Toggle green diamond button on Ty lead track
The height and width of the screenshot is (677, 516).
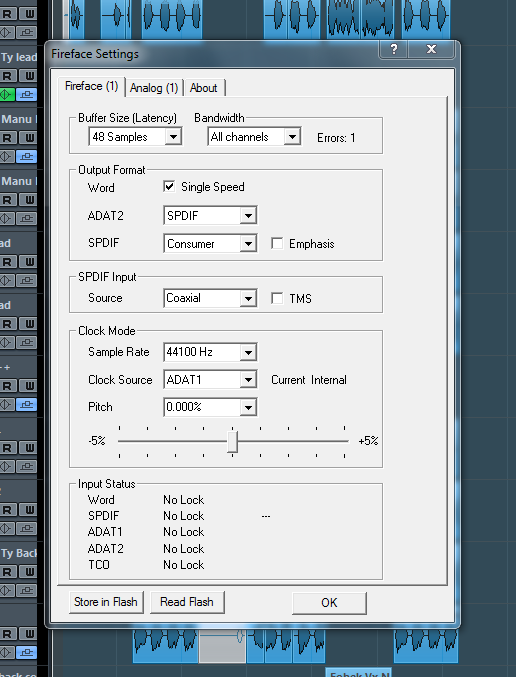7,94
